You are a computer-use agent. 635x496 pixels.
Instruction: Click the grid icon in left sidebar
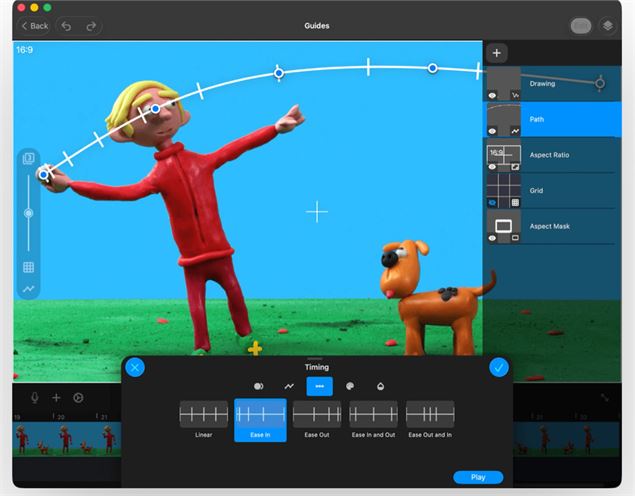28,267
